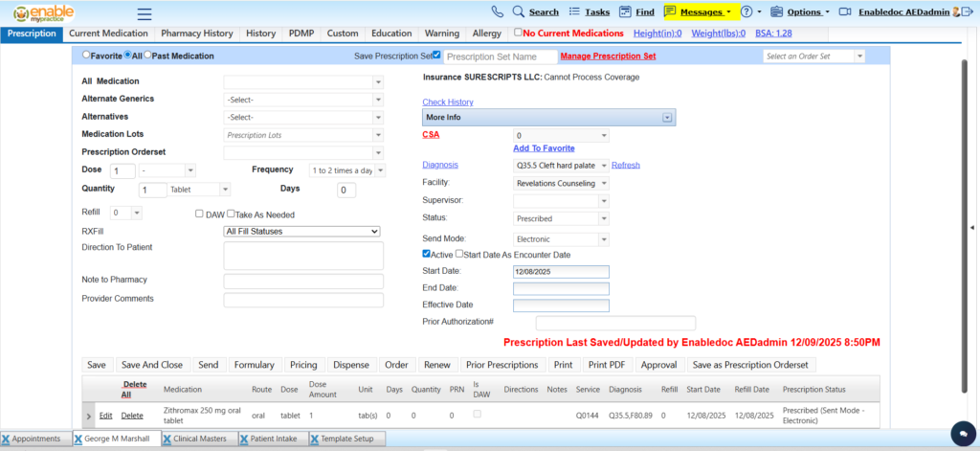The height and width of the screenshot is (451, 980).
Task: Switch to the Pharmacy History tab
Action: pyautogui.click(x=196, y=34)
